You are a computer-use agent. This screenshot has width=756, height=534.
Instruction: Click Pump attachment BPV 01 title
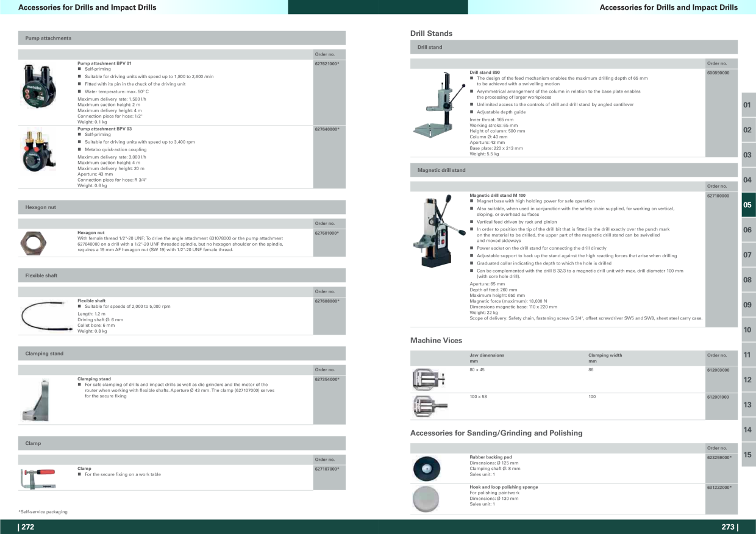point(104,63)
